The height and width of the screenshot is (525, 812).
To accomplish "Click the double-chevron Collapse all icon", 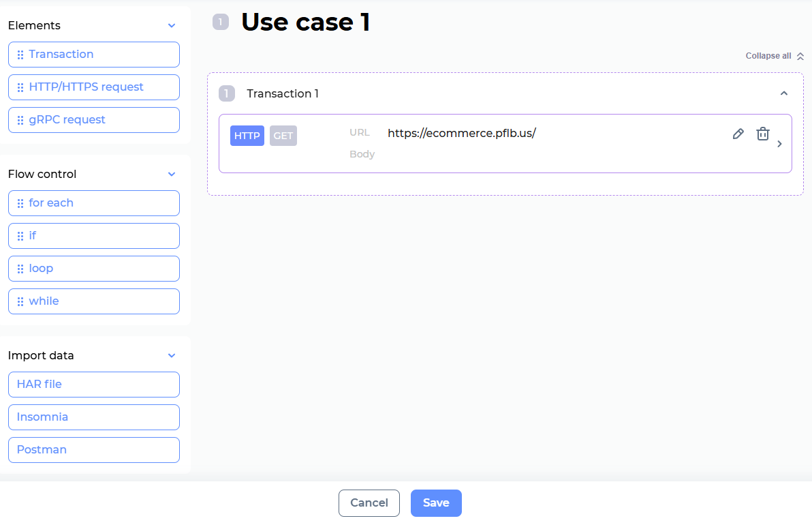I will tap(800, 56).
